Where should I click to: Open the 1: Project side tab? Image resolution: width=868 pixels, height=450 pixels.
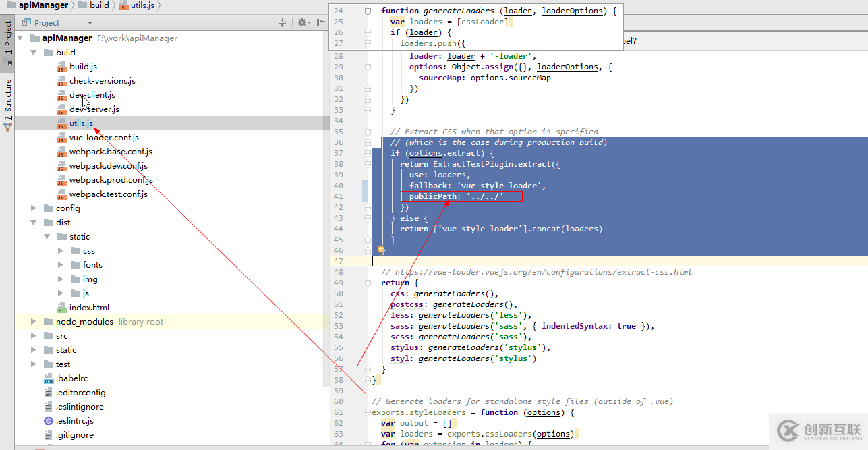[8, 37]
